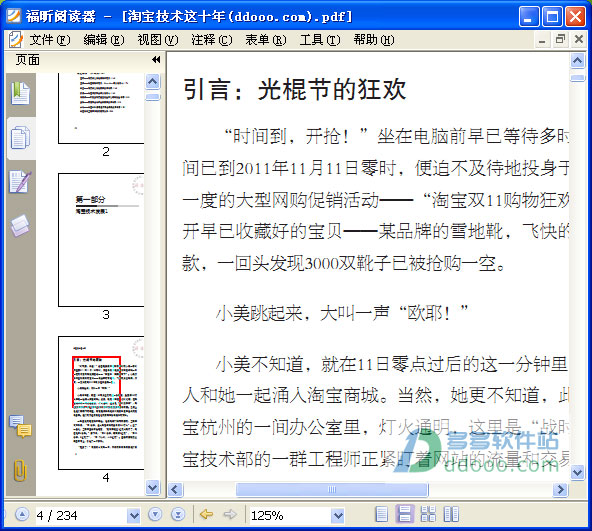592x531 pixels.
Task: Open the page number dropdown
Action: [x=134, y=515]
